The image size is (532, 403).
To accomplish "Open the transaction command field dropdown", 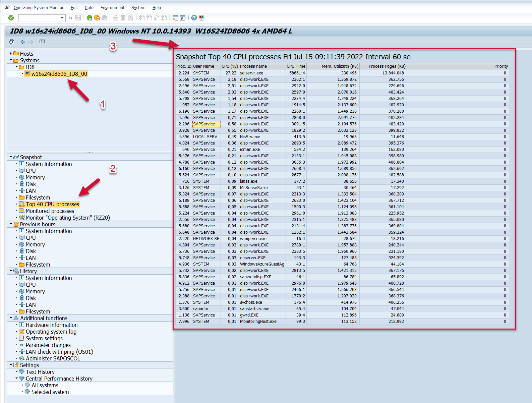I will point(62,18).
